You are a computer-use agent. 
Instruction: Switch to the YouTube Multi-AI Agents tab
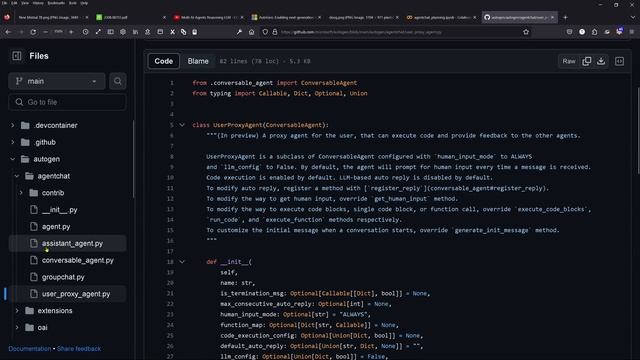coord(208,18)
